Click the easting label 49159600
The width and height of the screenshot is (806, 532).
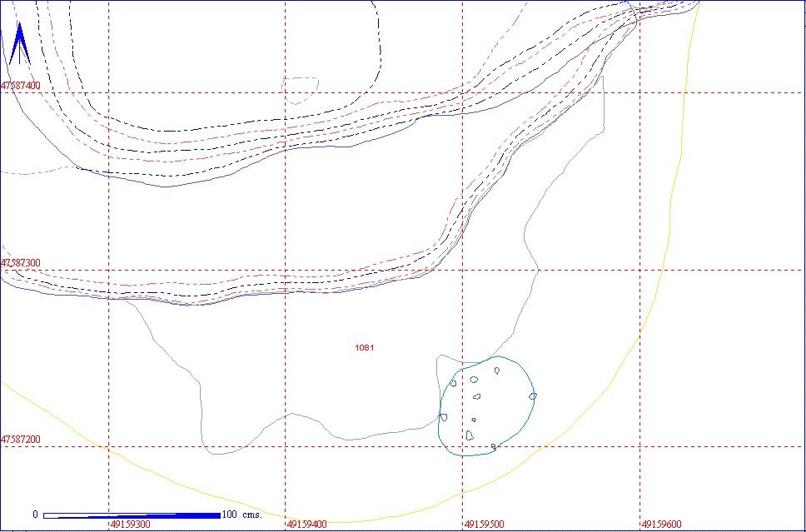[662, 525]
